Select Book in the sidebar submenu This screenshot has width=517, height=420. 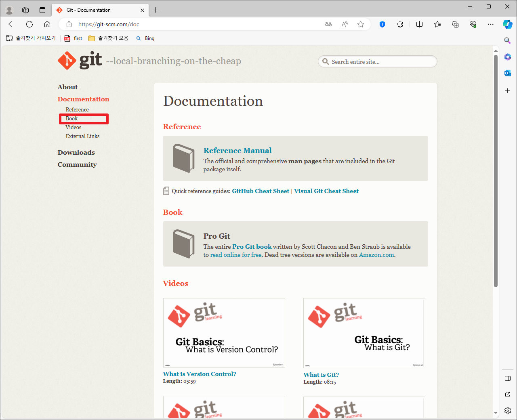(71, 118)
